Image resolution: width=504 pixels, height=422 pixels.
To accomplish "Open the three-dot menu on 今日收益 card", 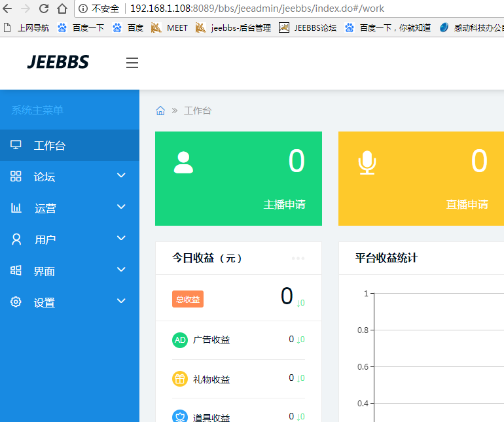I will (x=298, y=258).
